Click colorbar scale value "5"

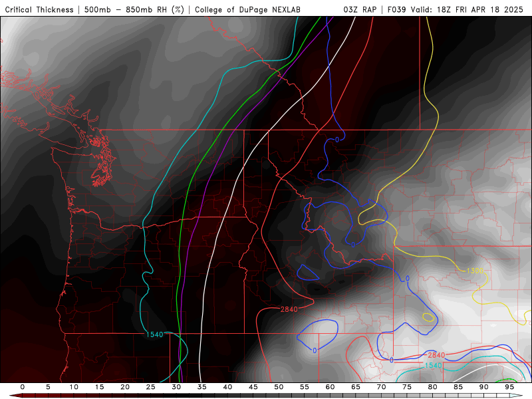point(48,387)
